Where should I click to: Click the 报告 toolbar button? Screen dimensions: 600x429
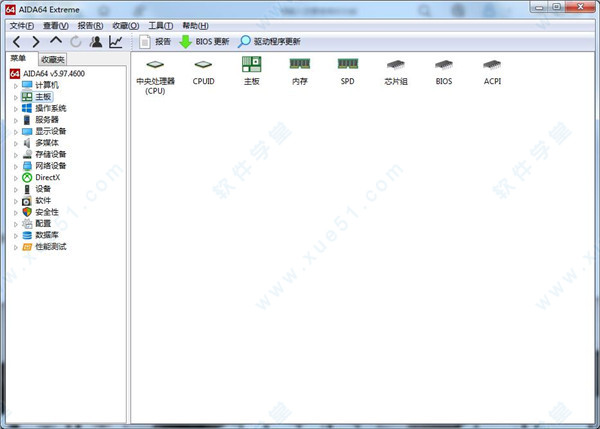155,42
